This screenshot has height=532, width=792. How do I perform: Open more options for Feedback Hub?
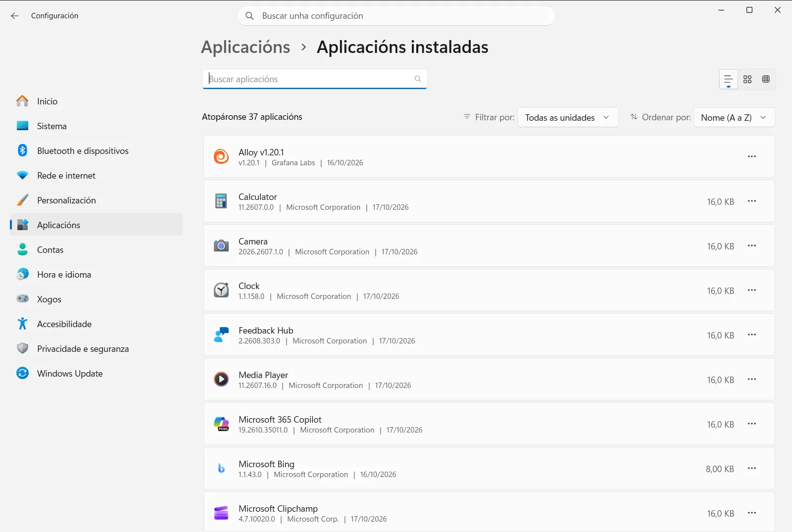[752, 335]
